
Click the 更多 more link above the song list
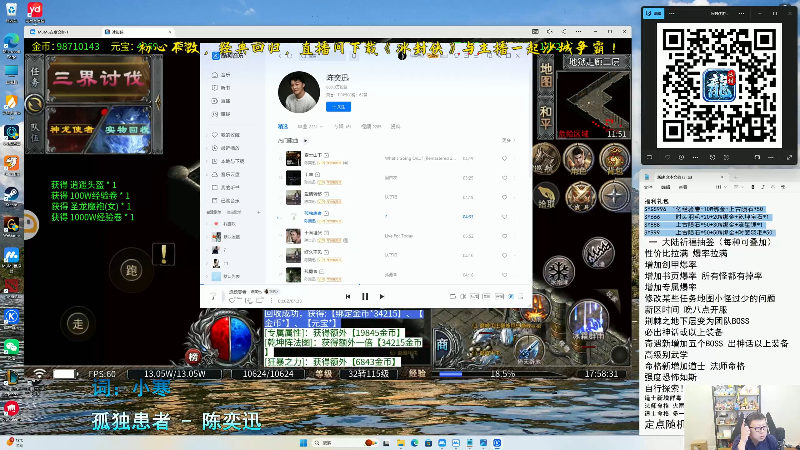tap(508, 140)
